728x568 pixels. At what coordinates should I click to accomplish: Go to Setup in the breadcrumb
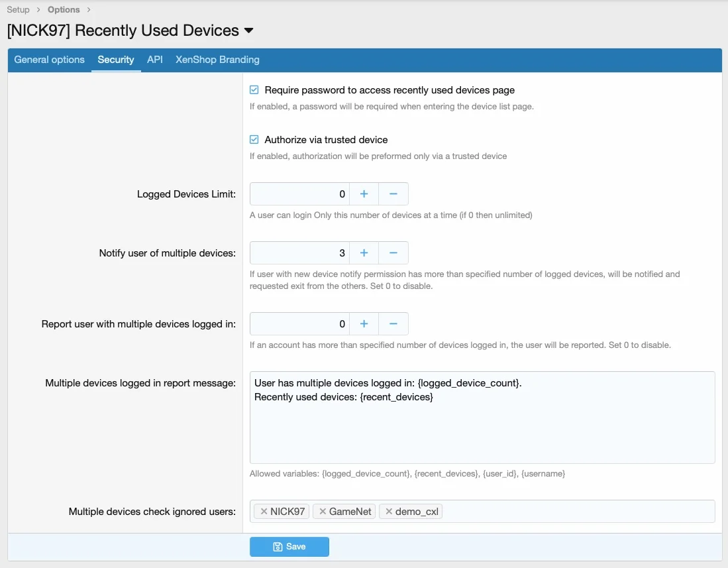[x=18, y=10]
